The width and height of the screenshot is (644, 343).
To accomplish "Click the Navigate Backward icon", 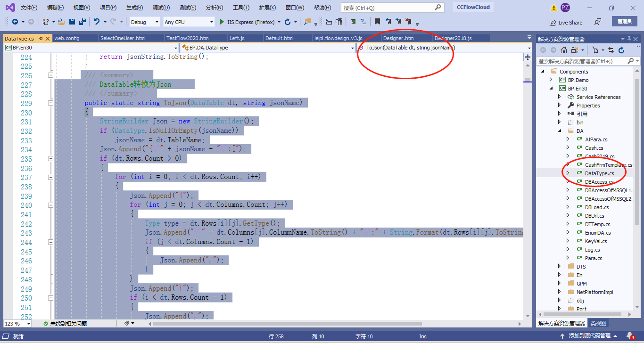I will click(x=16, y=22).
